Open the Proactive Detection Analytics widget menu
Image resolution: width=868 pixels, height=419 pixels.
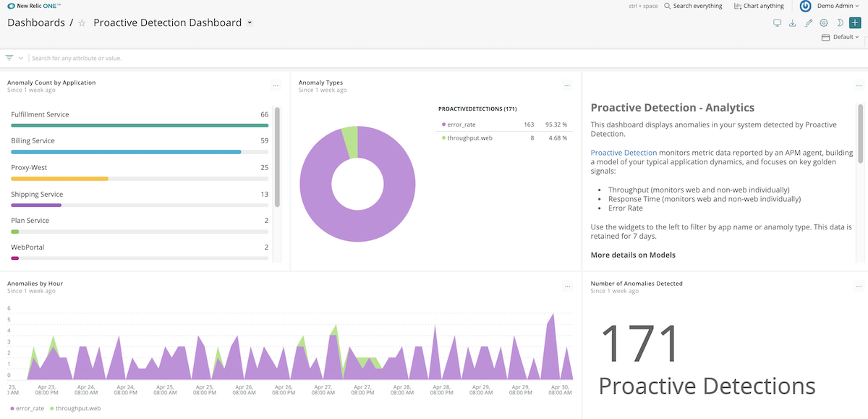pos(859,85)
